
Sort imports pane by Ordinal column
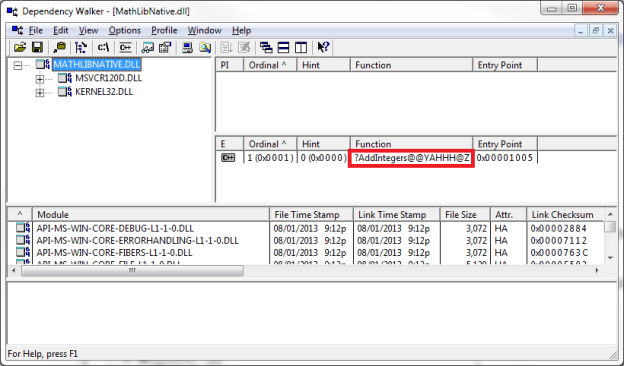[270, 65]
